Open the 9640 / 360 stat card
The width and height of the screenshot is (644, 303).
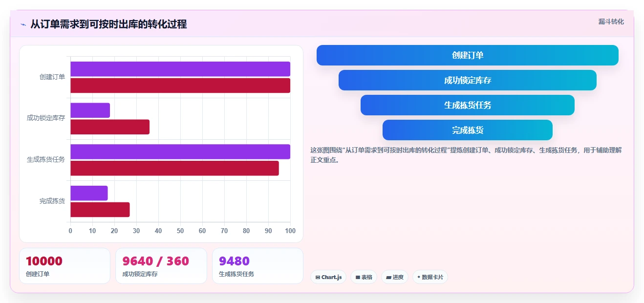point(161,266)
